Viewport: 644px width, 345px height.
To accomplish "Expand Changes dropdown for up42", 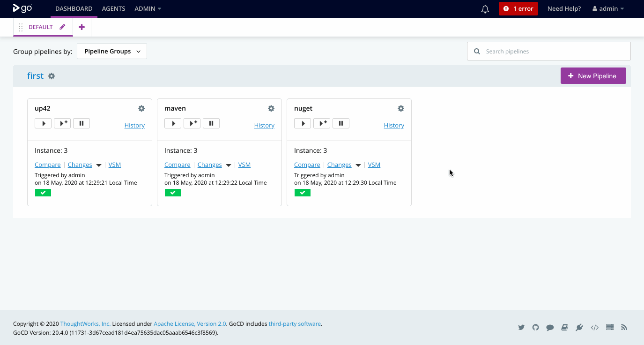I will pos(99,165).
